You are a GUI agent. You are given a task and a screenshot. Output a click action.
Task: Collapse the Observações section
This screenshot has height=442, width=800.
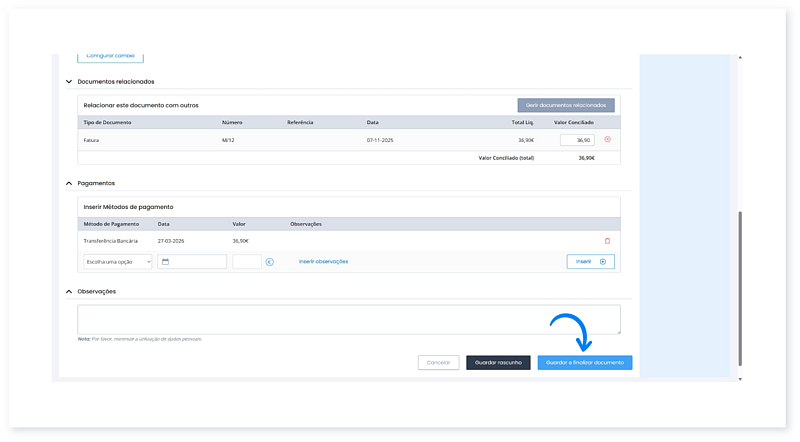(x=69, y=291)
